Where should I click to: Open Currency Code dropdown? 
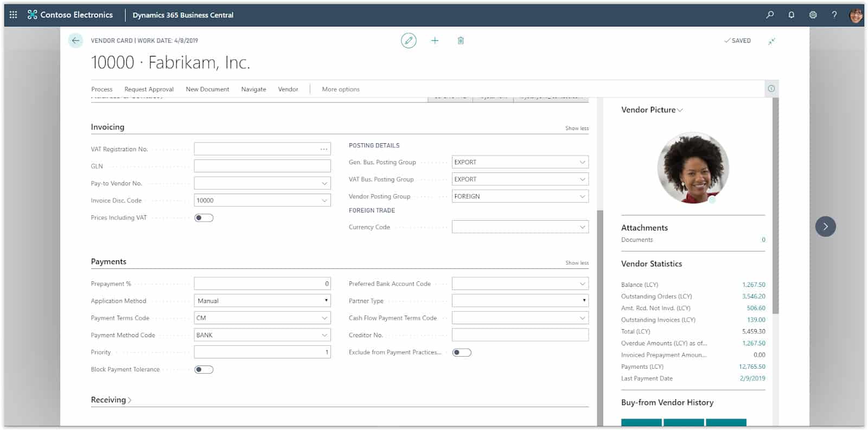pyautogui.click(x=582, y=227)
